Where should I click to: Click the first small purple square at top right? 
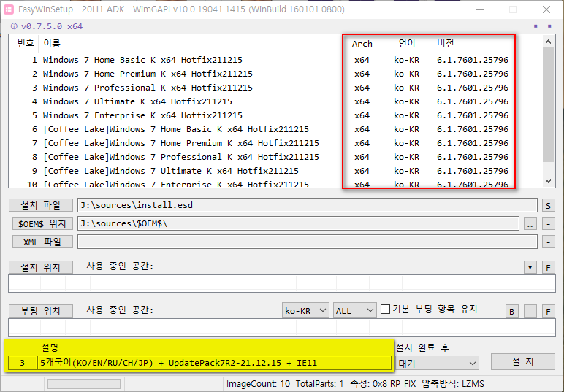pos(536,26)
